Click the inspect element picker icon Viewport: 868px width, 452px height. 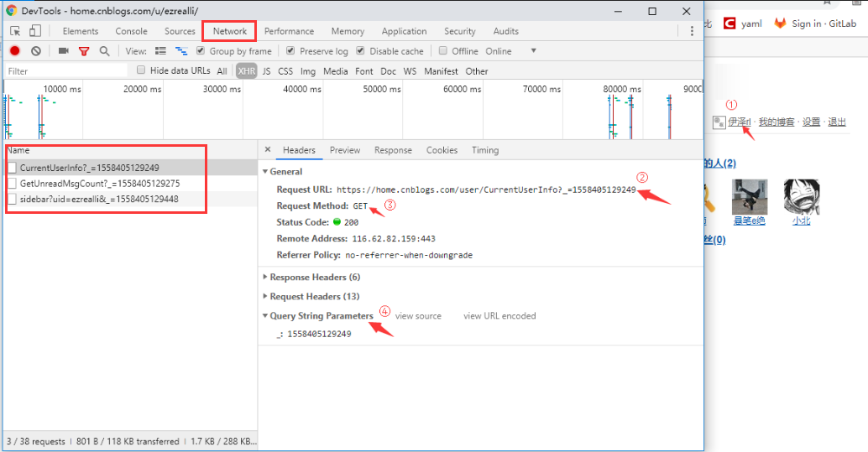[x=15, y=31]
